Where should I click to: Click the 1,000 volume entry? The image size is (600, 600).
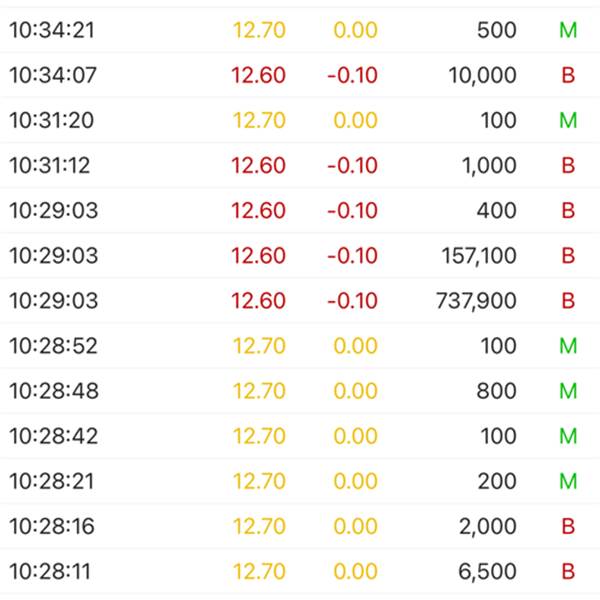[x=489, y=165]
